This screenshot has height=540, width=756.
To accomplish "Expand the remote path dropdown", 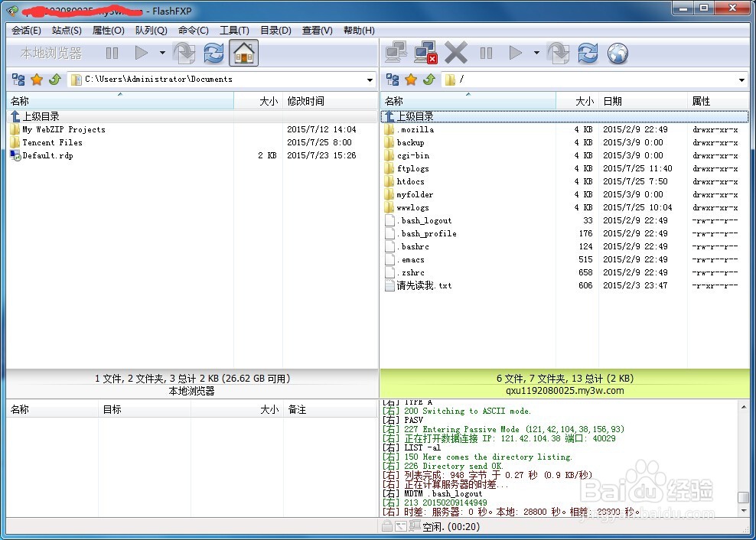I will 742,80.
